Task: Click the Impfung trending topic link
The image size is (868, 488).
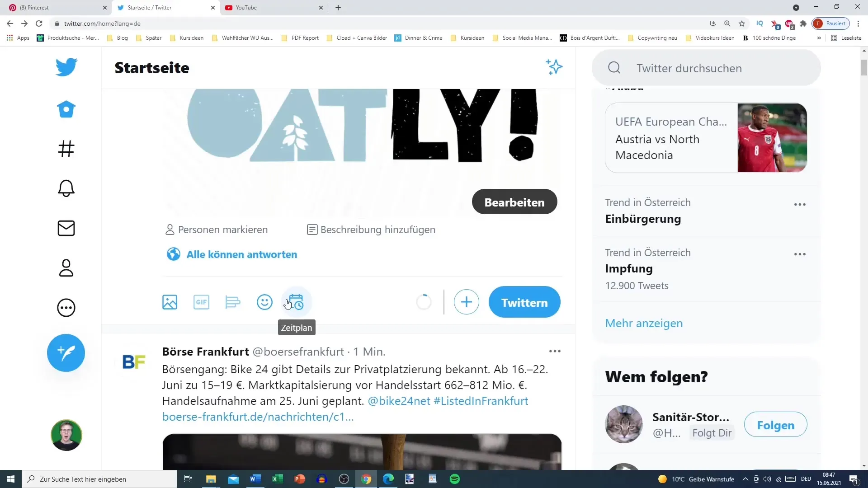Action: tap(629, 268)
